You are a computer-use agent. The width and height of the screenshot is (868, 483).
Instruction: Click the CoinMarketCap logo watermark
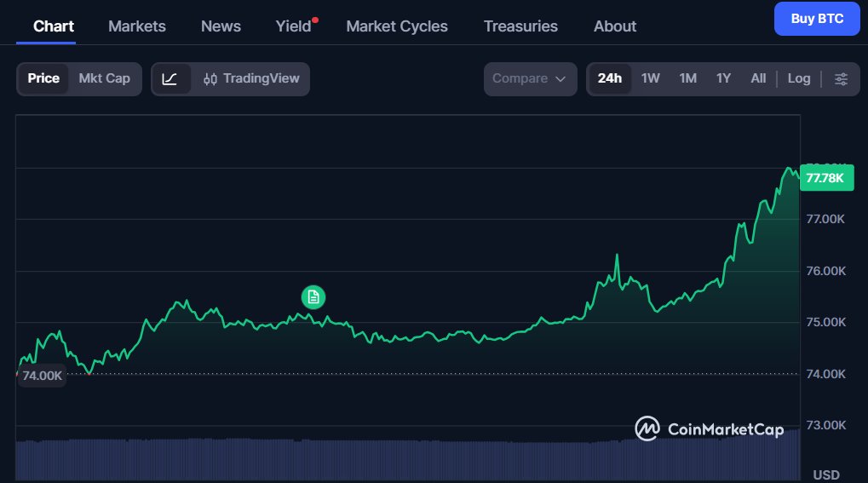(x=709, y=428)
